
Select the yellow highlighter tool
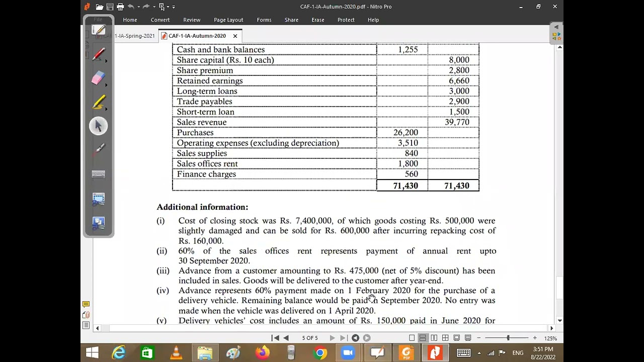point(98,102)
